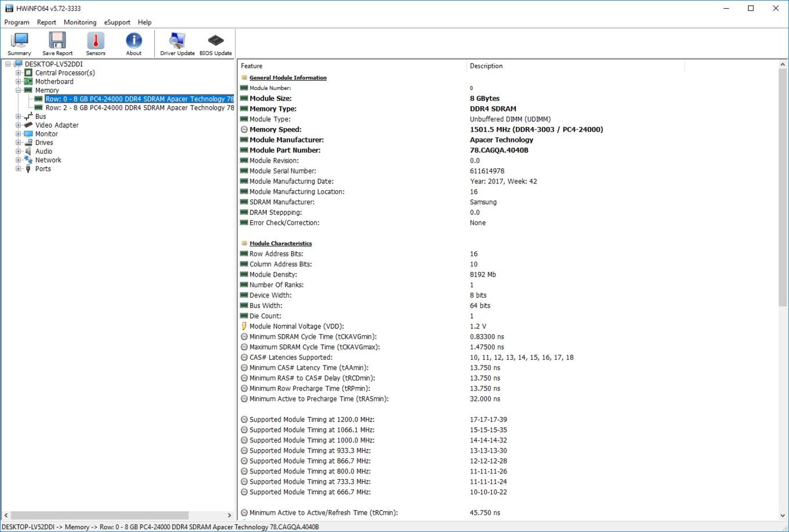Click the tree panel scroll left arrow
The height and width of the screenshot is (532, 789).
click(6, 515)
